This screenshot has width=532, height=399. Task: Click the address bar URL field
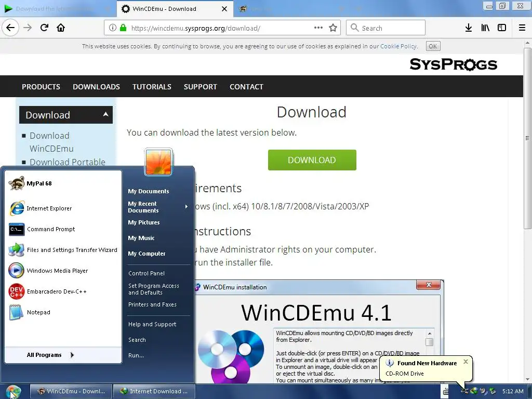[x=221, y=28]
